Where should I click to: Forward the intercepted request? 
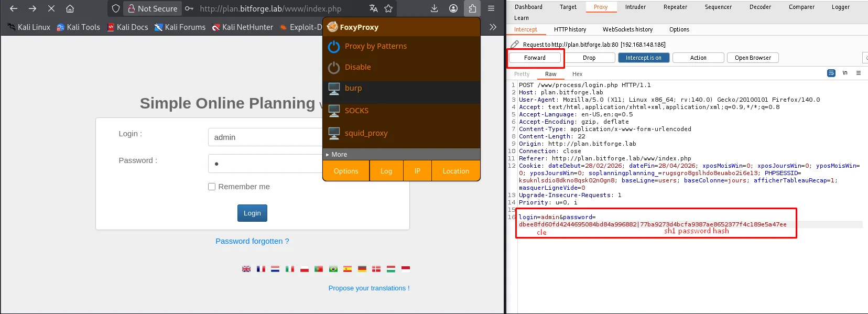535,58
